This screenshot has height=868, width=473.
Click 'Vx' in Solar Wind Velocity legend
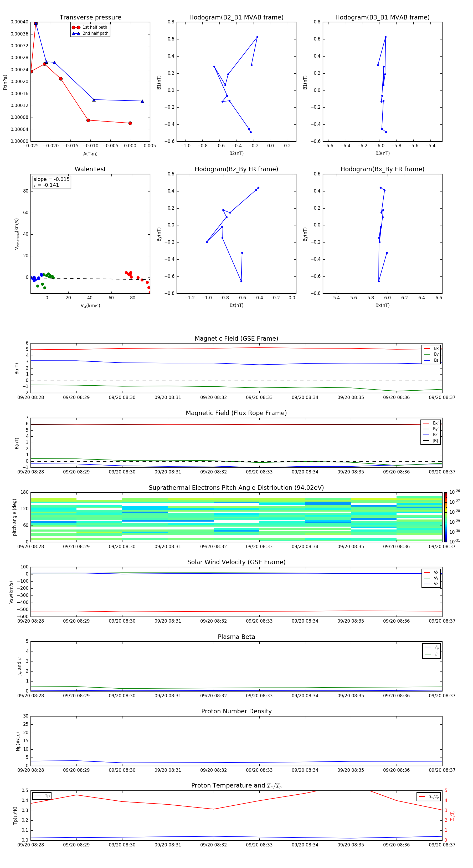[431, 572]
